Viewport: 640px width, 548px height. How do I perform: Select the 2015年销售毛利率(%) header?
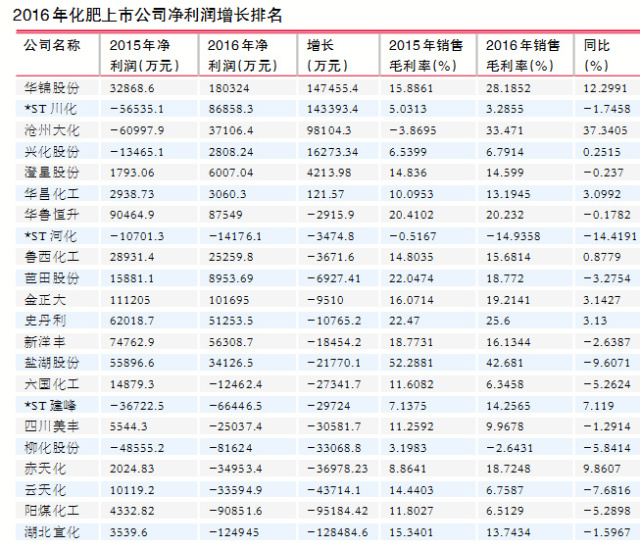point(426,55)
